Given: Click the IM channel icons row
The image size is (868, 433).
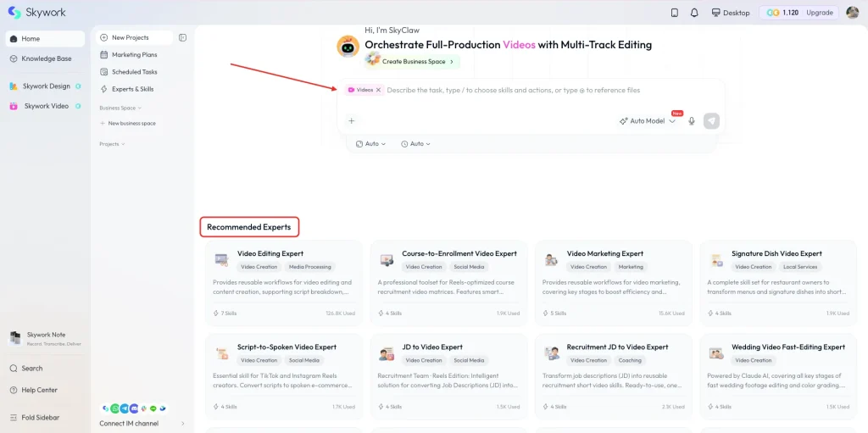Looking at the screenshot, I should (133, 408).
